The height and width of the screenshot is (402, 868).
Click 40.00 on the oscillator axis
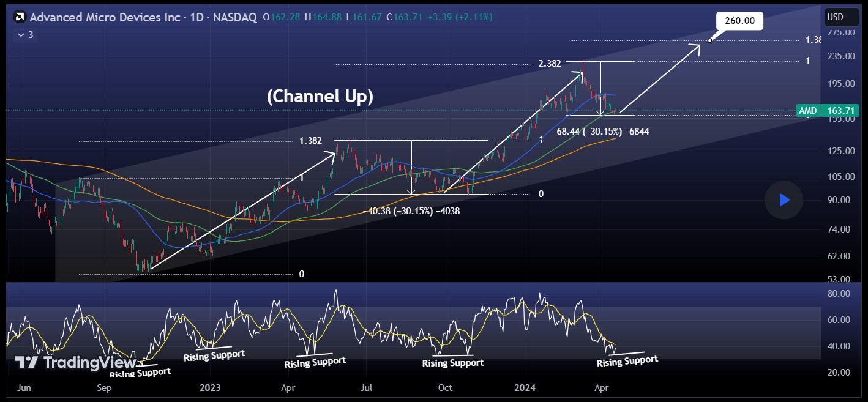pyautogui.click(x=839, y=346)
